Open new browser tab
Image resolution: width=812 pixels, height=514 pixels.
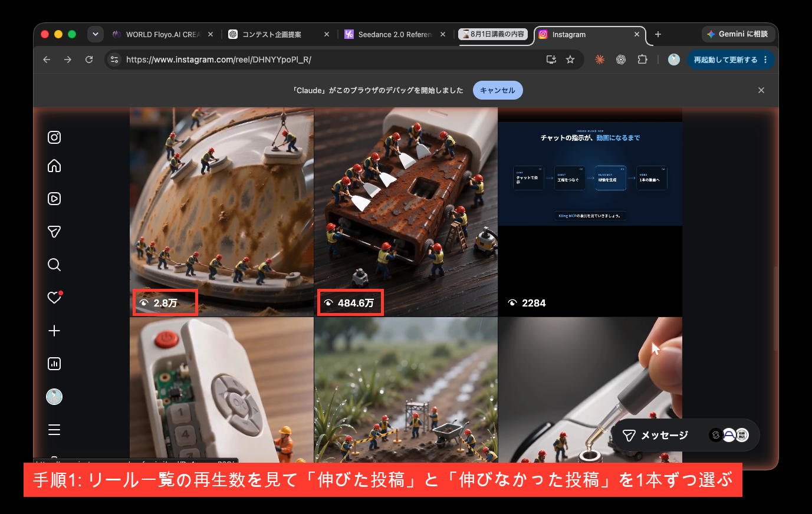[x=658, y=34]
